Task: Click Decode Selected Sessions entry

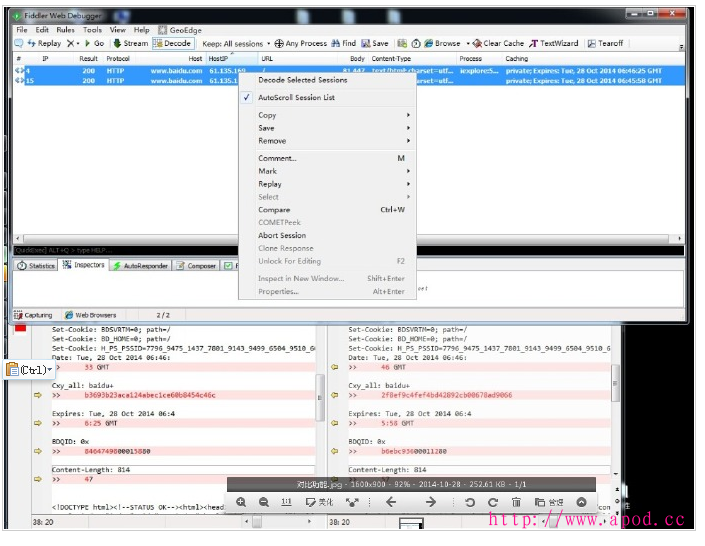Action: pyautogui.click(x=303, y=80)
